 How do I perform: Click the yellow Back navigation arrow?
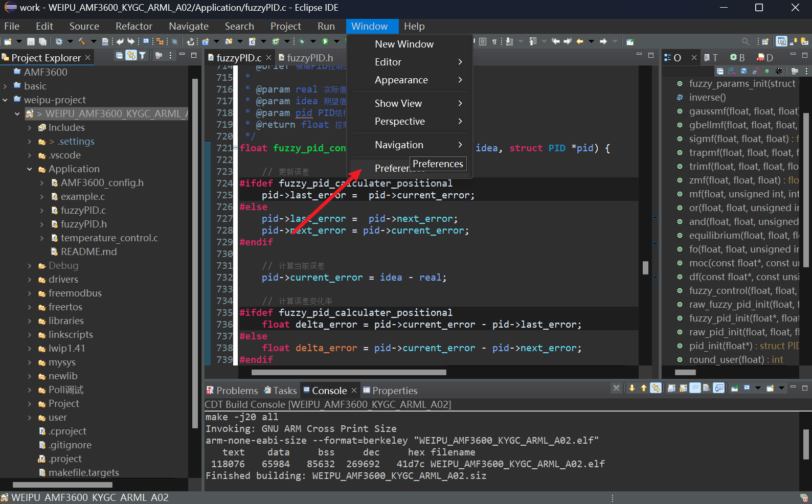(x=580, y=41)
